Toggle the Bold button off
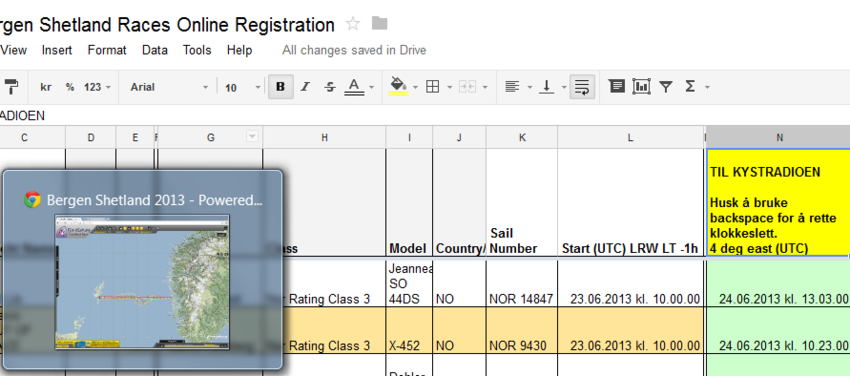The height and width of the screenshot is (376, 850). click(x=281, y=87)
